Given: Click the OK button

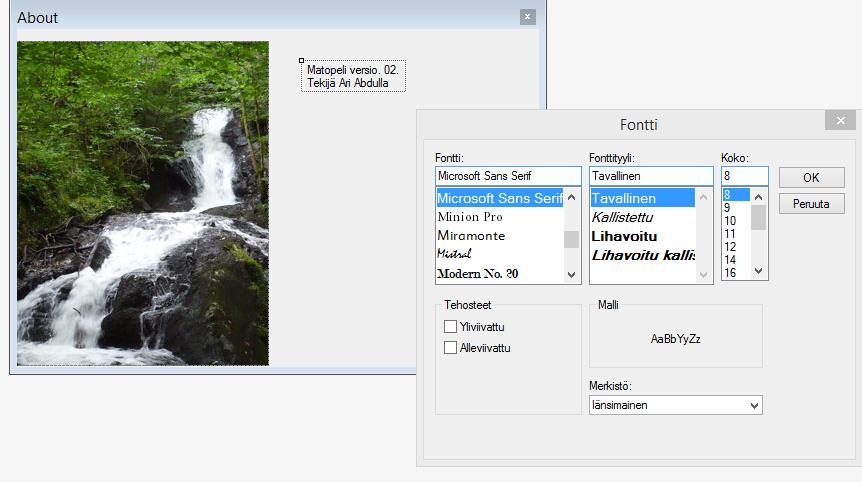Looking at the screenshot, I should 811,178.
